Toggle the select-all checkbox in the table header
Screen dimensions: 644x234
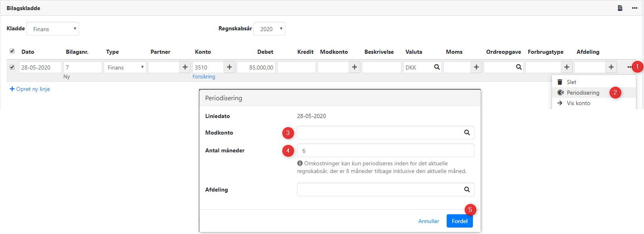12,51
